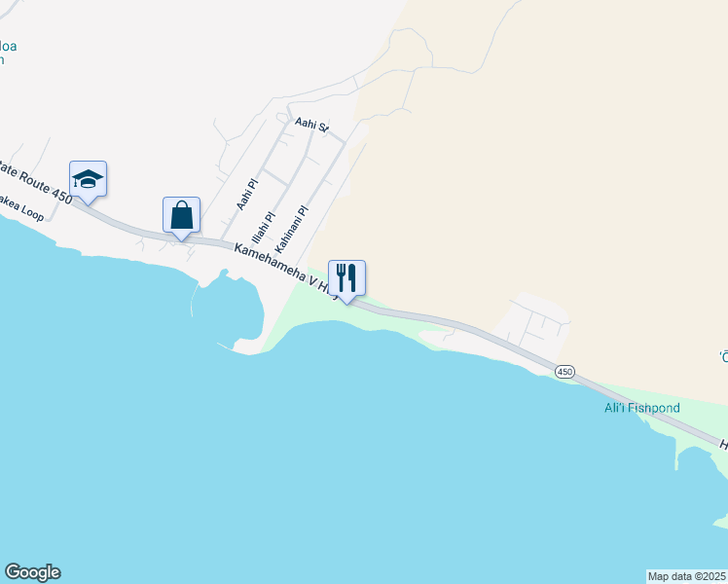Viewport: 728px width, 584px height.
Task: Click the restaurant fork and knife marker
Action: (x=346, y=280)
